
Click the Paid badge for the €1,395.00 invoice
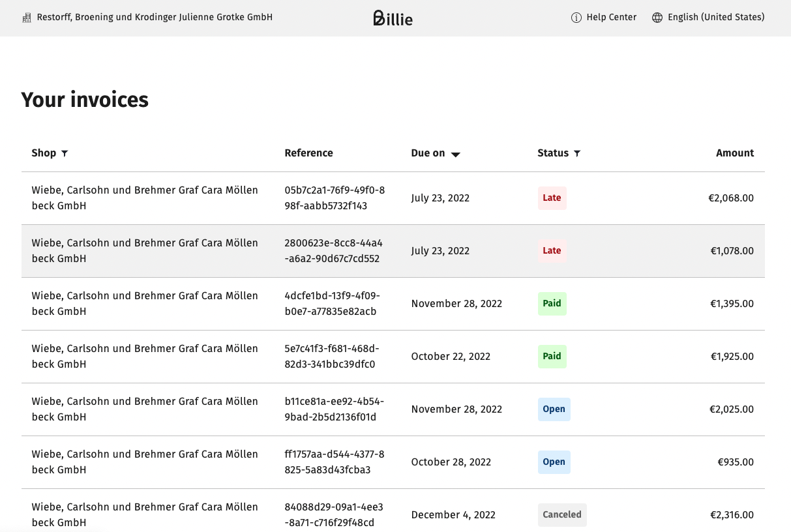point(552,304)
